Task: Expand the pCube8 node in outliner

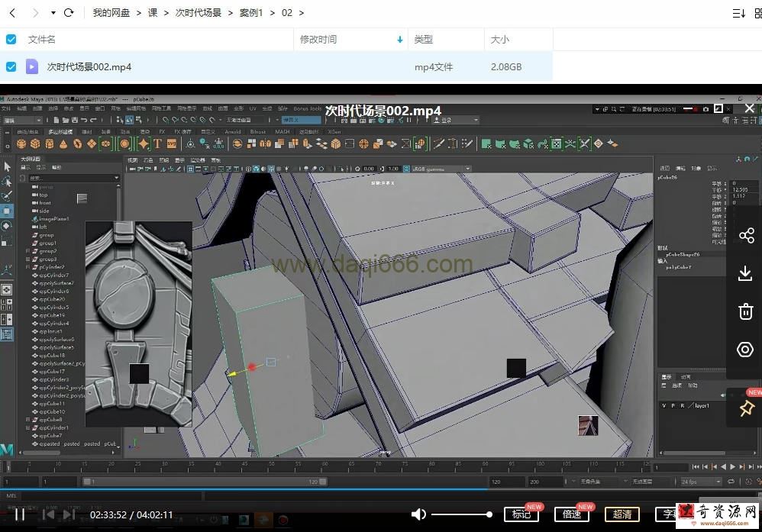Action: point(27,420)
